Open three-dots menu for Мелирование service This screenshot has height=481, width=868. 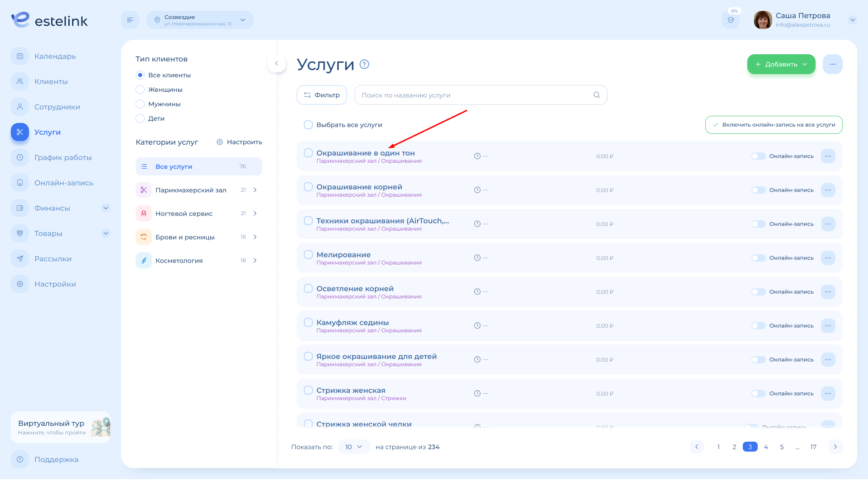[x=828, y=258]
